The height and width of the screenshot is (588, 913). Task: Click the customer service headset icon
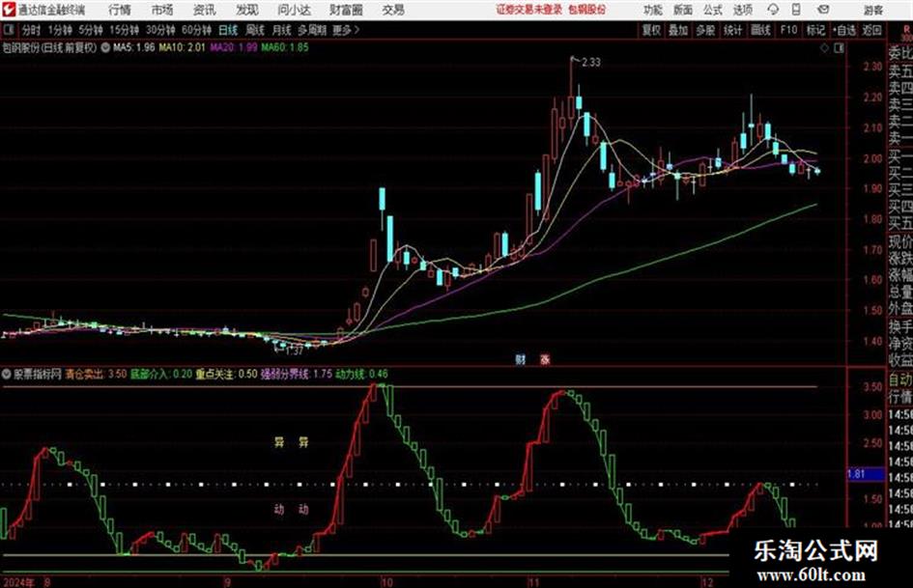pyautogui.click(x=773, y=10)
